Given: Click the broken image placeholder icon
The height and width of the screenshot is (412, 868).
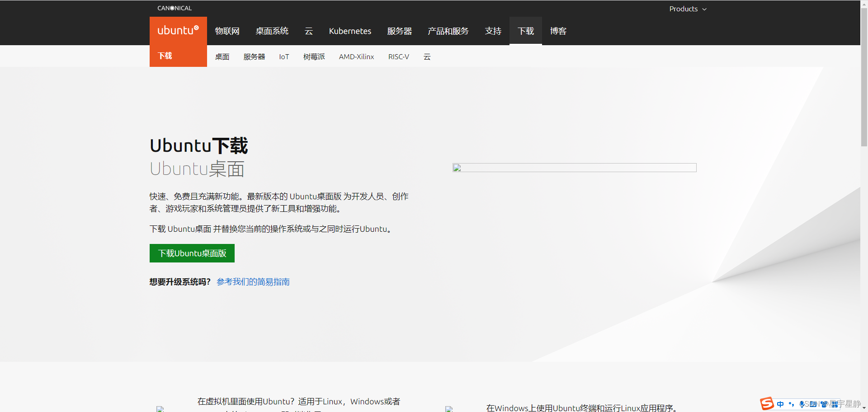Looking at the screenshot, I should [457, 168].
